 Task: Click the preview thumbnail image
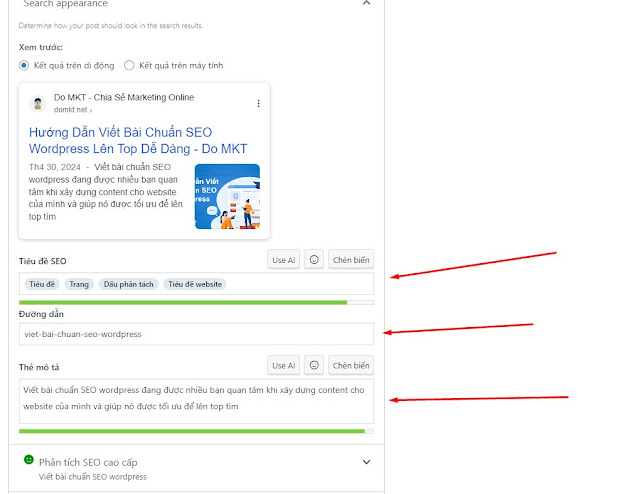[227, 196]
